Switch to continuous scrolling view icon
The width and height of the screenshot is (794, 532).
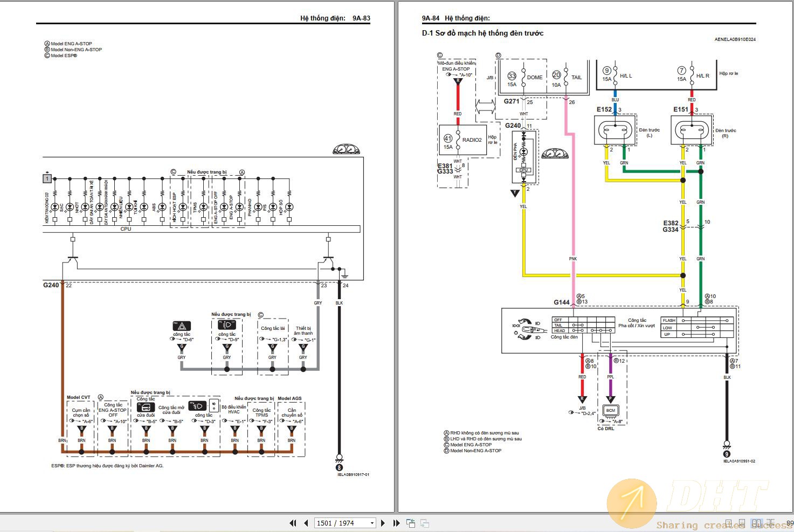click(743, 523)
